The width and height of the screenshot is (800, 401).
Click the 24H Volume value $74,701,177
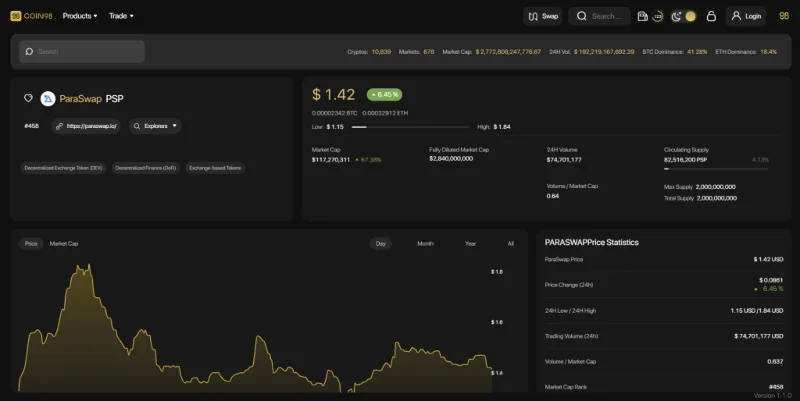click(564, 160)
